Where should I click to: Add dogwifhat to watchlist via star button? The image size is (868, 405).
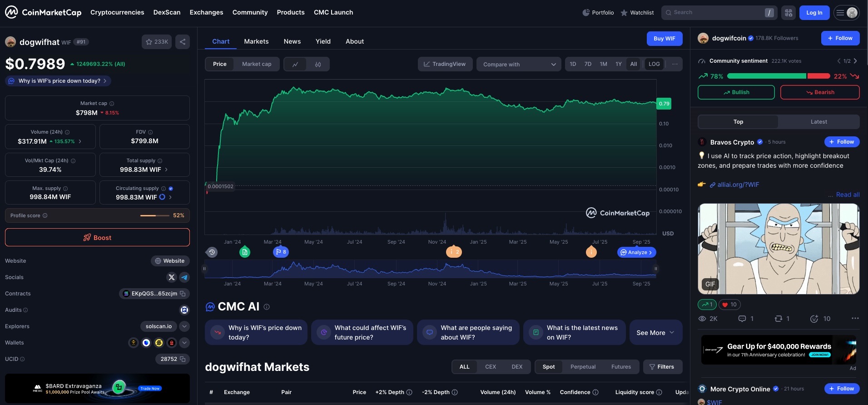click(157, 42)
